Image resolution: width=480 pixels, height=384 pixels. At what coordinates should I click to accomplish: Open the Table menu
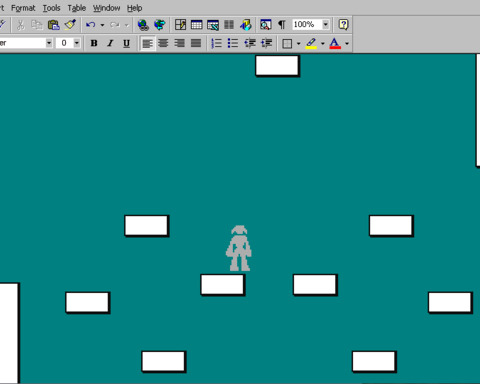(77, 8)
